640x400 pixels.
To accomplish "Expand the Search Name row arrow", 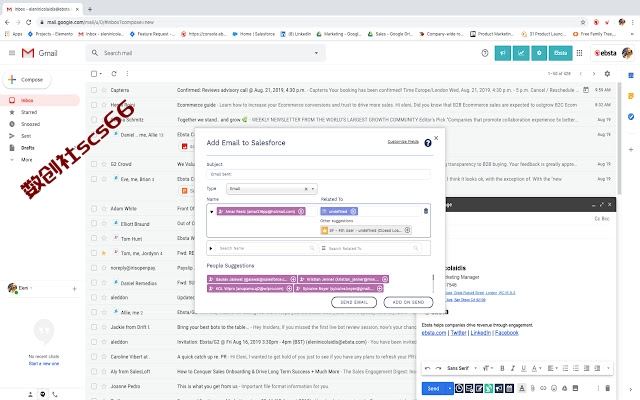I will coord(211,248).
